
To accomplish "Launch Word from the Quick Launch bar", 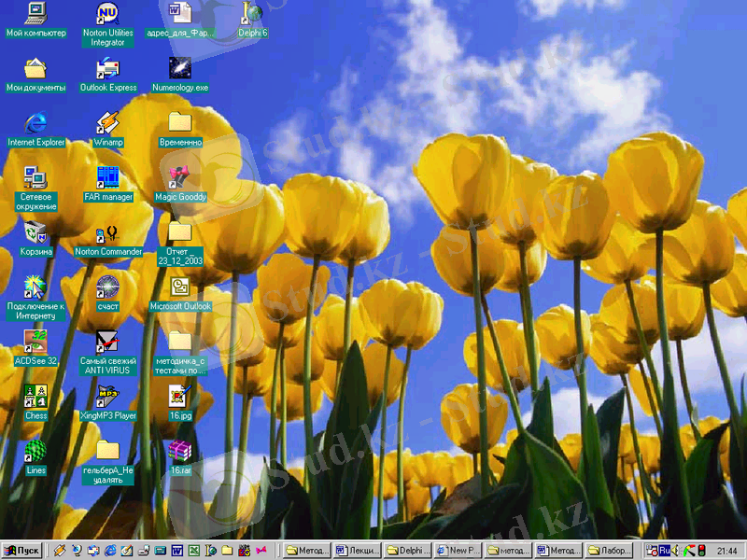I will [x=176, y=551].
